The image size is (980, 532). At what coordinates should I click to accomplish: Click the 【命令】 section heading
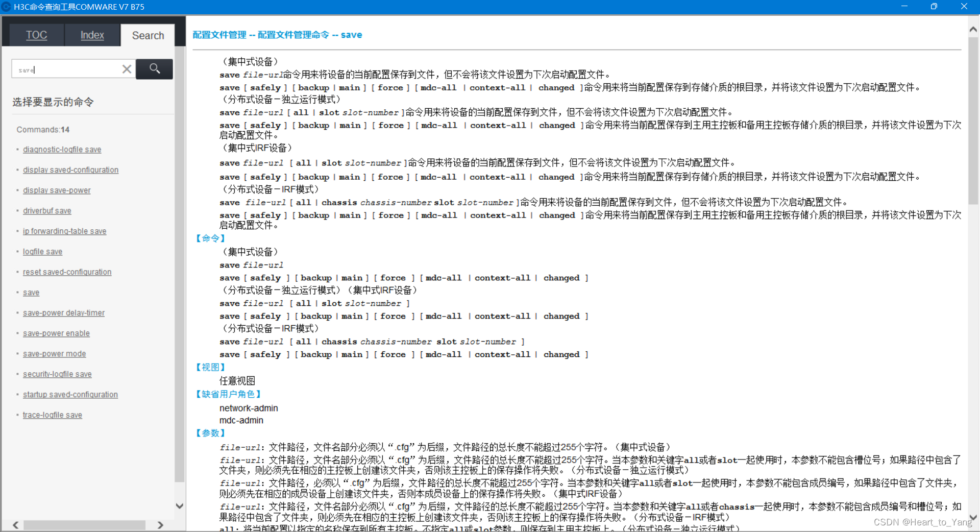tap(210, 238)
